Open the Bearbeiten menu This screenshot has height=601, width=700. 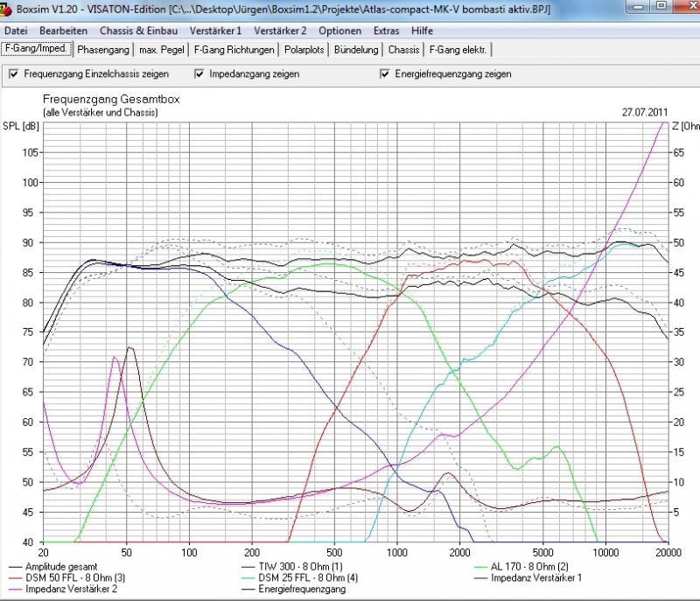(63, 31)
